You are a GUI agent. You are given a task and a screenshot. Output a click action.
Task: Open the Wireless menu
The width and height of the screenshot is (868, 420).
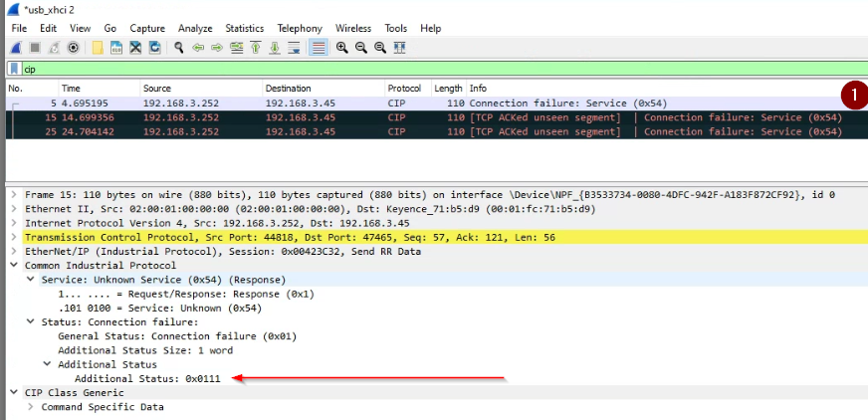click(x=353, y=28)
